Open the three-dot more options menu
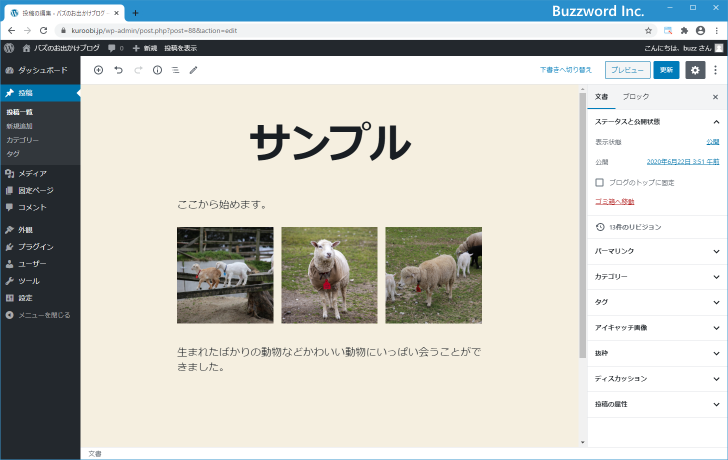This screenshot has height=460, width=728. point(716,70)
